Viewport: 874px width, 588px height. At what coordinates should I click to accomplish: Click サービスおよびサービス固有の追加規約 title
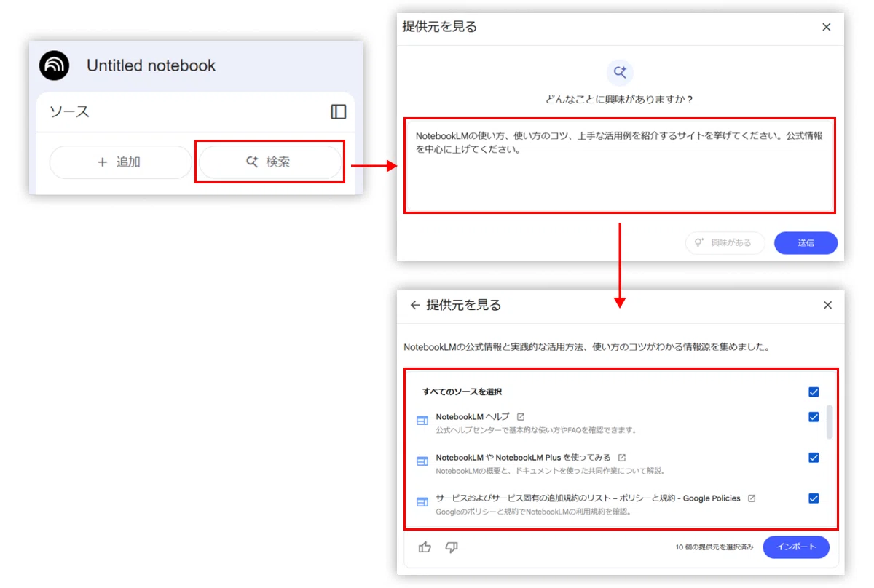point(588,498)
